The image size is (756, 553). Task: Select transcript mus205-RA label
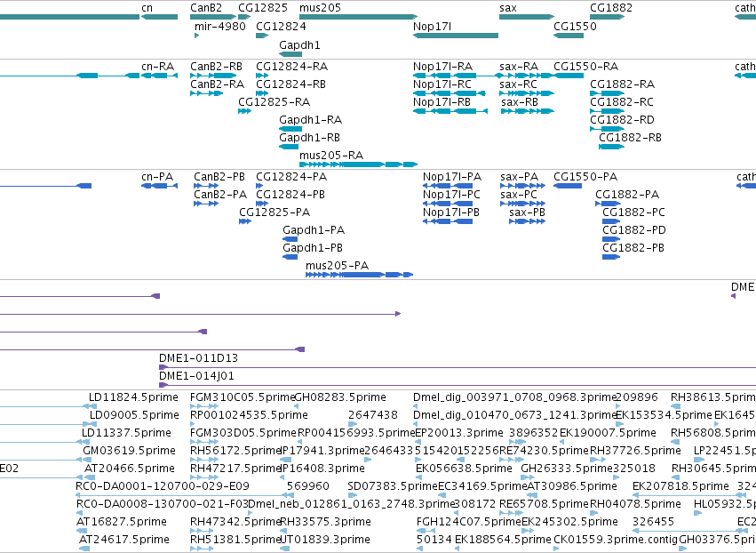tap(331, 156)
